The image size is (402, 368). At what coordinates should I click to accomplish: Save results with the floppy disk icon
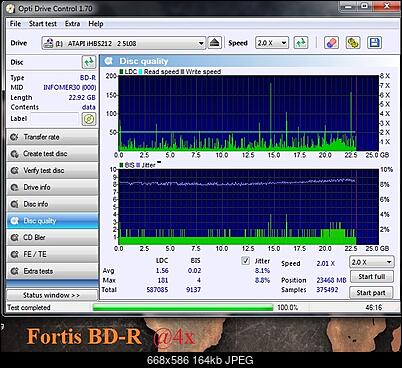[x=374, y=43]
